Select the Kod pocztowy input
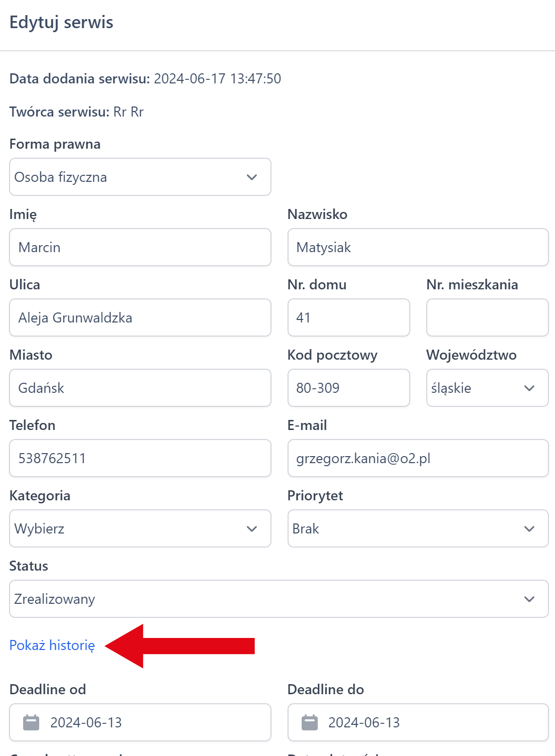The image size is (555, 756). 348,388
